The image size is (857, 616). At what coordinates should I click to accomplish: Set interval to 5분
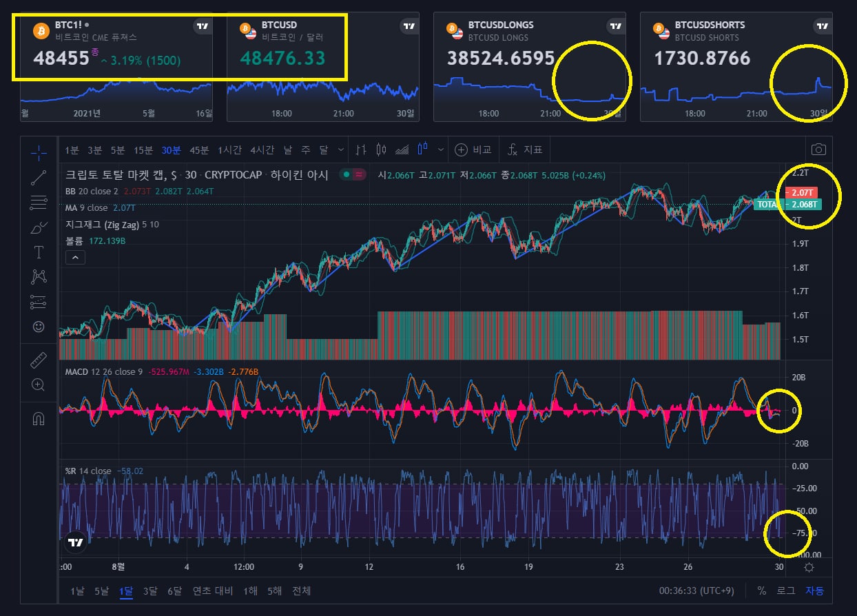(x=118, y=150)
